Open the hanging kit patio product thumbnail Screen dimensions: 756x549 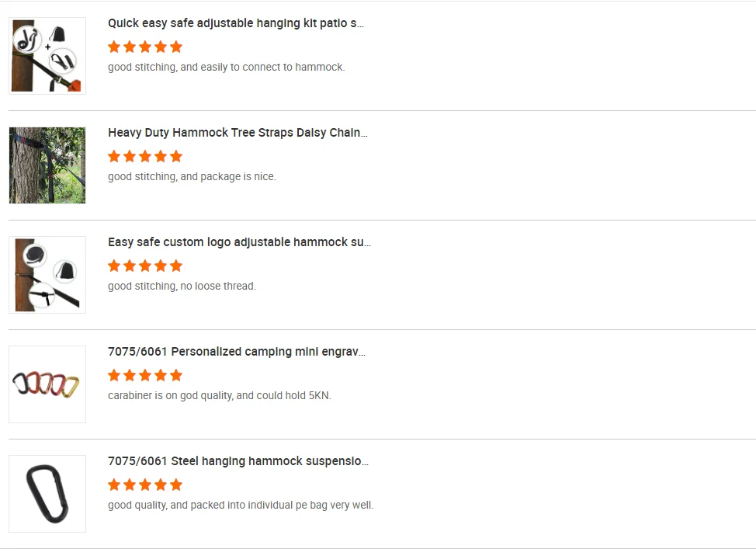(x=47, y=56)
